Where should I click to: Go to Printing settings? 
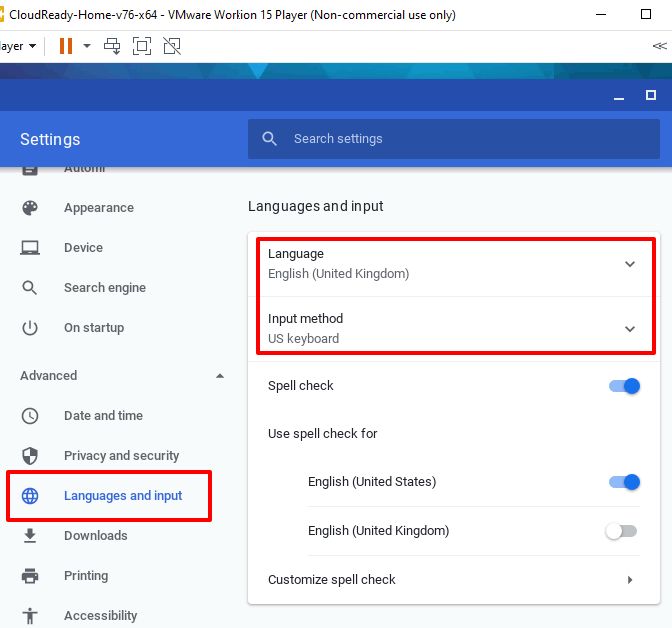[x=86, y=576]
